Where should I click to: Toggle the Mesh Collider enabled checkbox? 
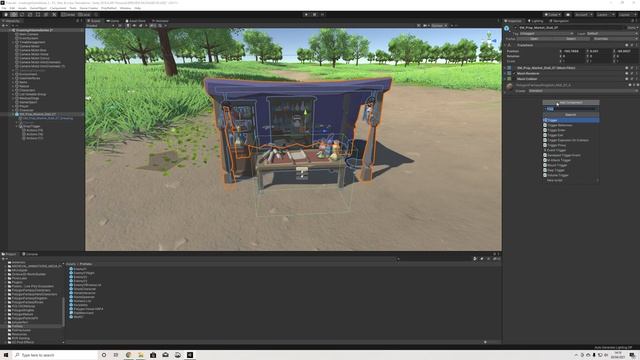(x=514, y=79)
